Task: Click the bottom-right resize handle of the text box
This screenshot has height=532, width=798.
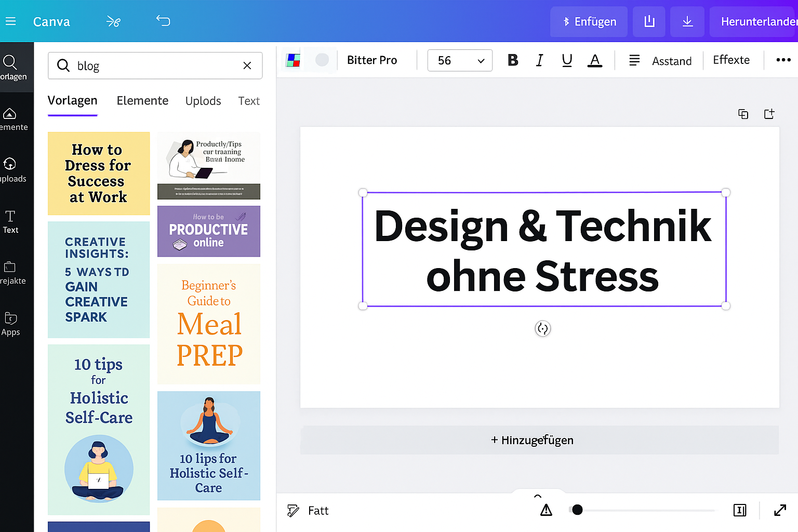Action: pos(726,306)
